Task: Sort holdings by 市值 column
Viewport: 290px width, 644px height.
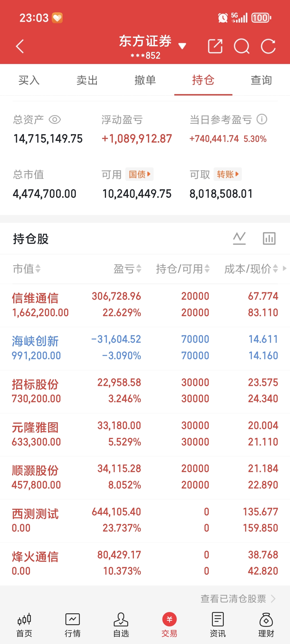Action: (27, 269)
